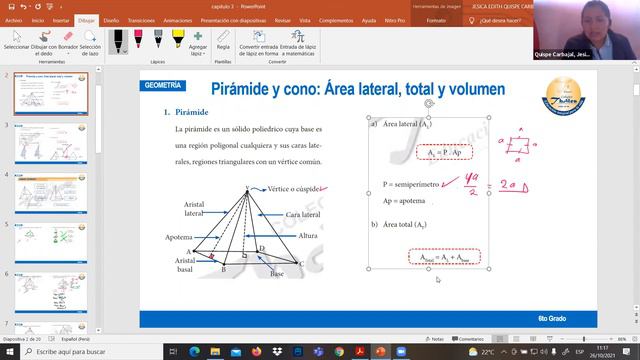Start slideshow from status bar icon
640x360 pixels.
coord(550,339)
